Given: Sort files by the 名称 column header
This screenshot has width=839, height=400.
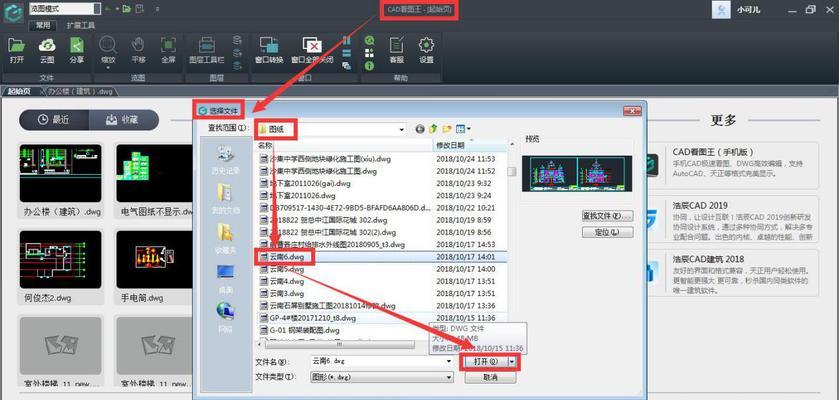Looking at the screenshot, I should coord(344,145).
